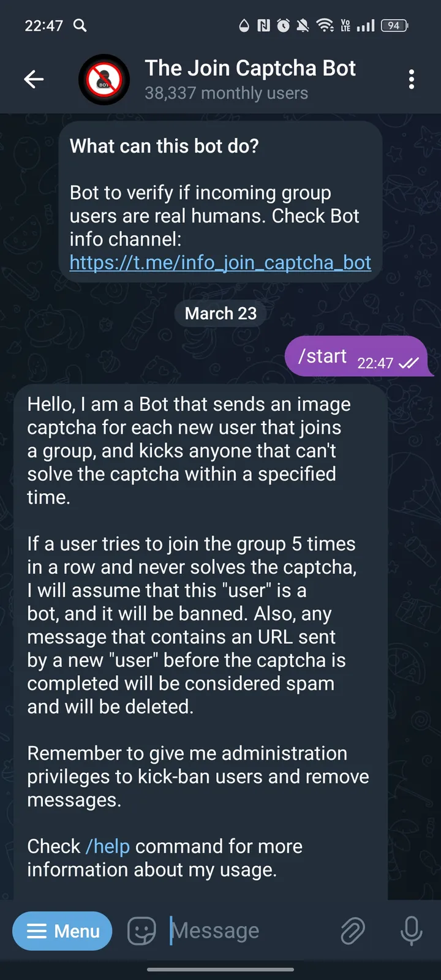Open the three-dot chat options menu
This screenshot has width=441, height=980.
(412, 78)
